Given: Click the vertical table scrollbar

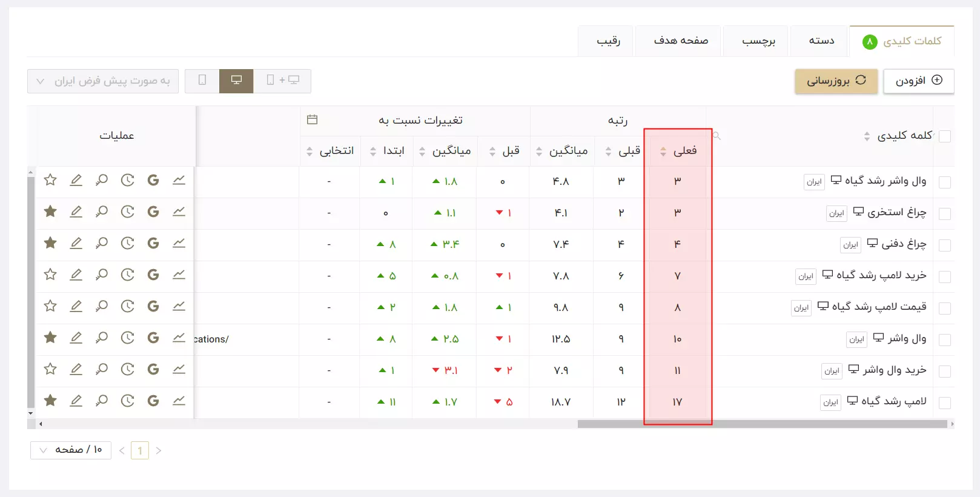Looking at the screenshot, I should [31, 292].
